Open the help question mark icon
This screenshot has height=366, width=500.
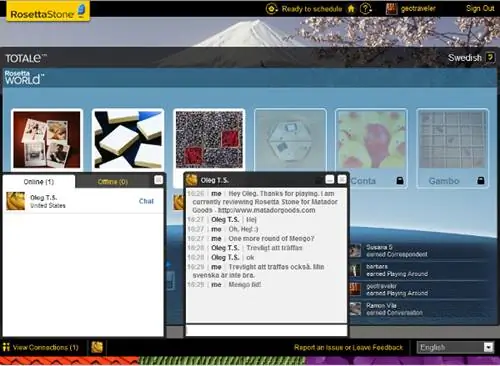[x=366, y=9]
